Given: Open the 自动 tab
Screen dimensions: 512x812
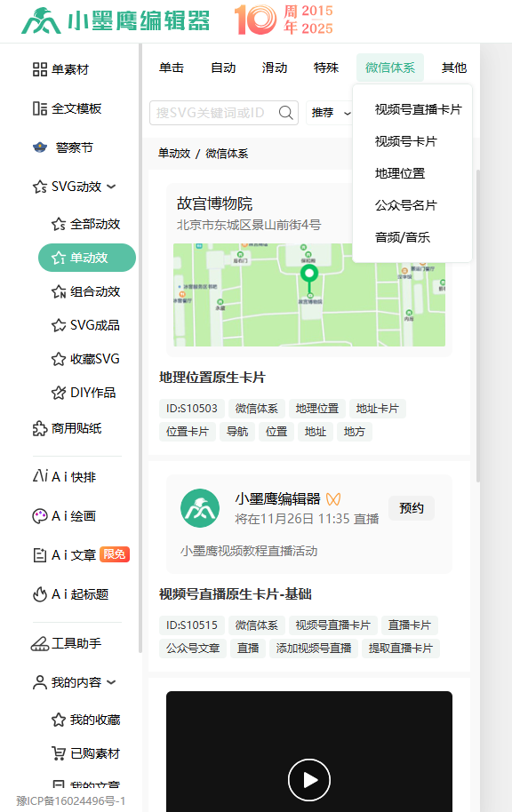Looking at the screenshot, I should click(x=223, y=68).
